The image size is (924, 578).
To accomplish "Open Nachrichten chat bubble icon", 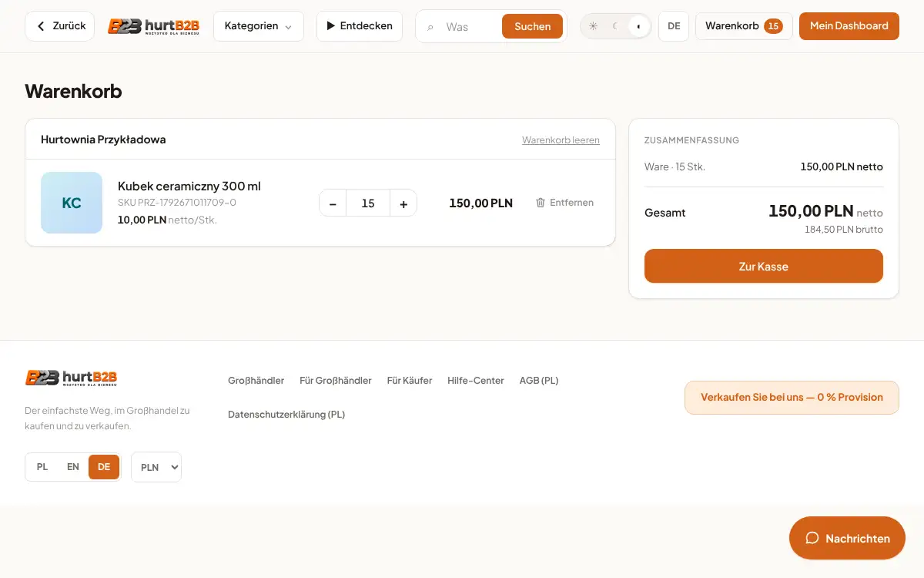I will [812, 538].
